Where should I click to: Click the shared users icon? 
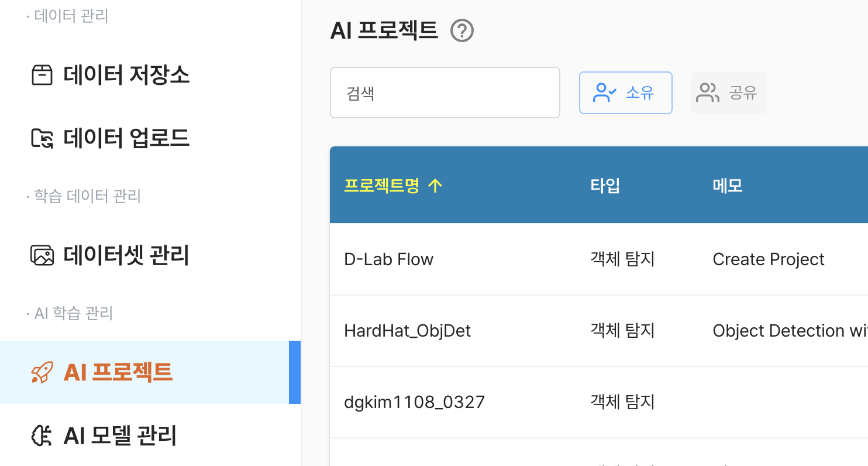pyautogui.click(x=708, y=92)
